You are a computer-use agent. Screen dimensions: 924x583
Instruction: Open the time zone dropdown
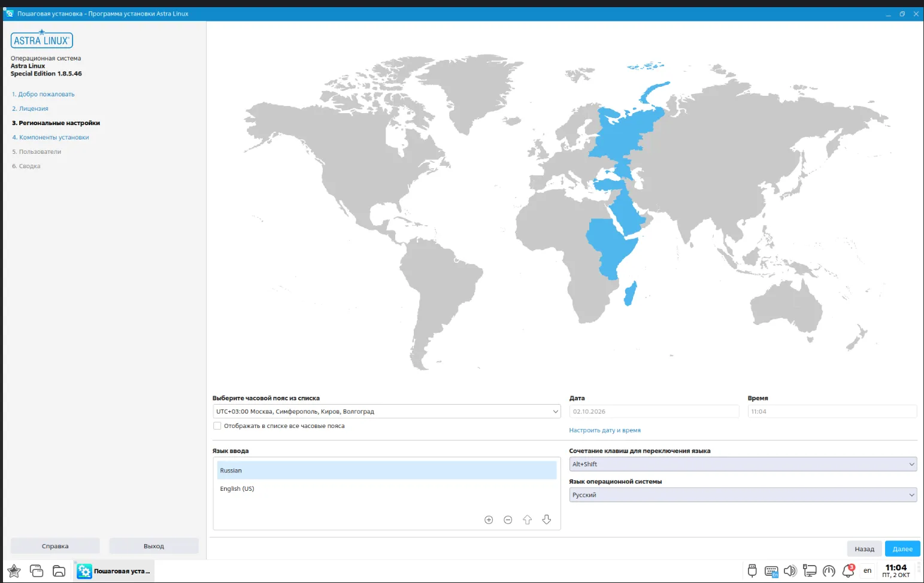[386, 411]
